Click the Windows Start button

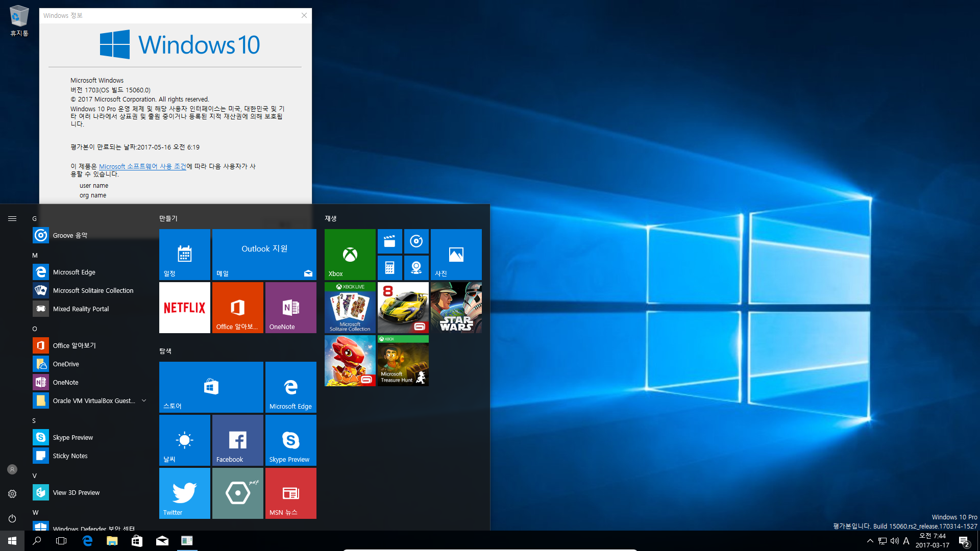tap(12, 541)
